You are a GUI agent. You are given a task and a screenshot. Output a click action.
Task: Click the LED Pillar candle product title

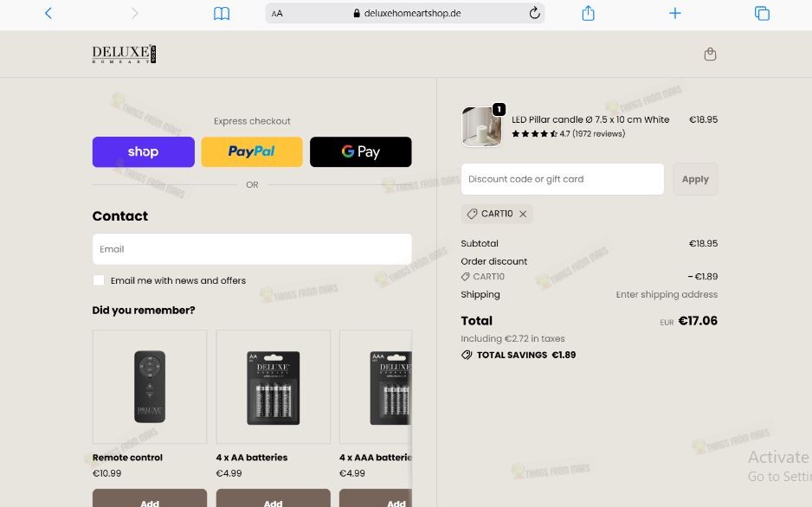click(590, 119)
